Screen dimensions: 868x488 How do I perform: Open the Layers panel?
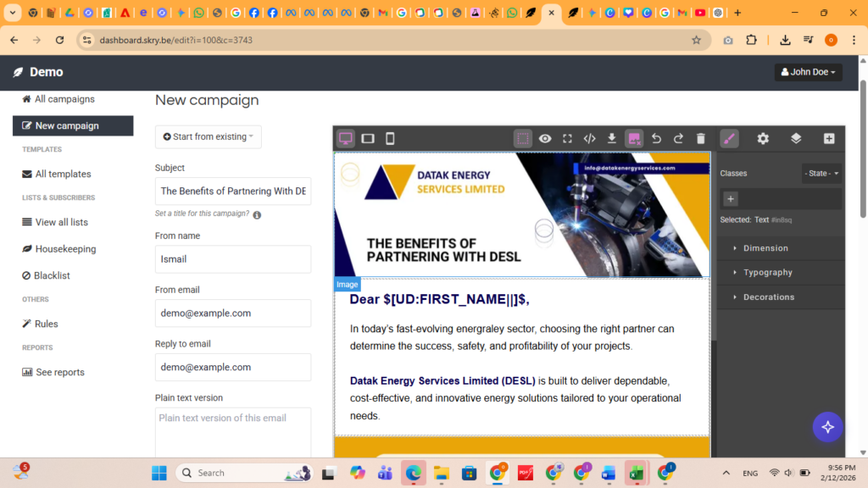(x=796, y=138)
